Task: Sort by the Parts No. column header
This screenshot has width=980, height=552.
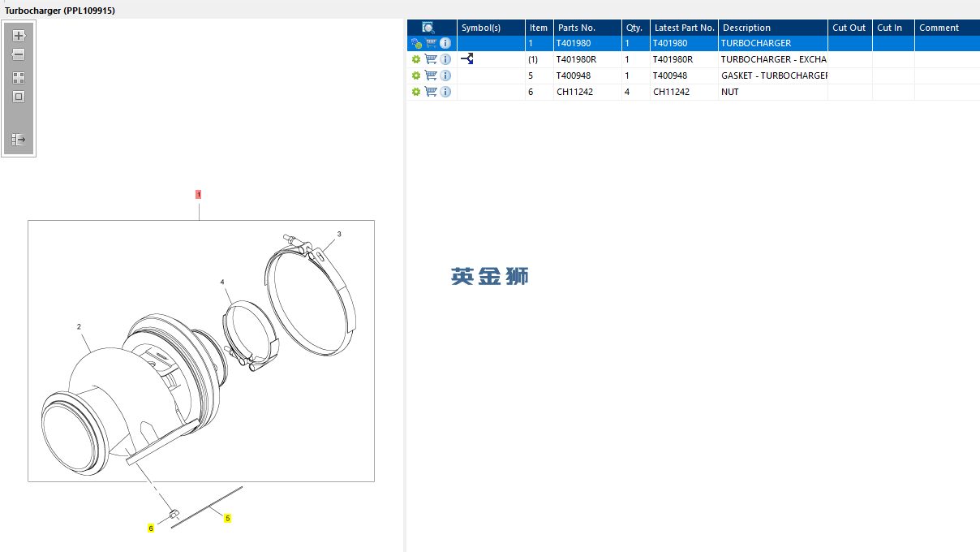Action: 587,28
